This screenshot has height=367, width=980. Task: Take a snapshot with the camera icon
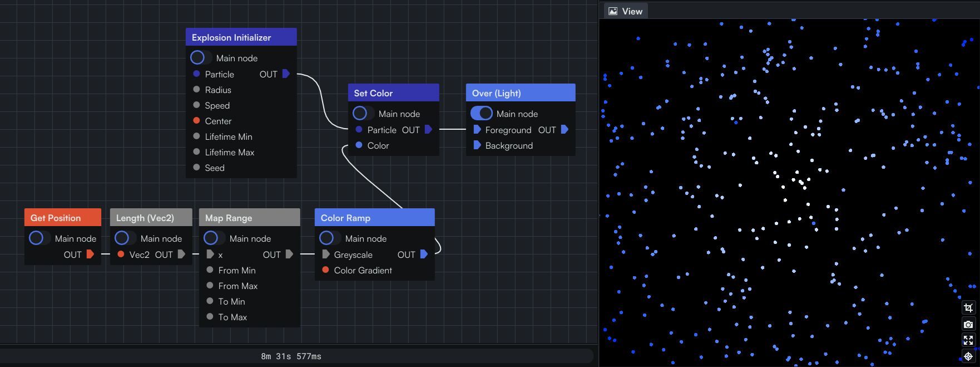pos(968,324)
